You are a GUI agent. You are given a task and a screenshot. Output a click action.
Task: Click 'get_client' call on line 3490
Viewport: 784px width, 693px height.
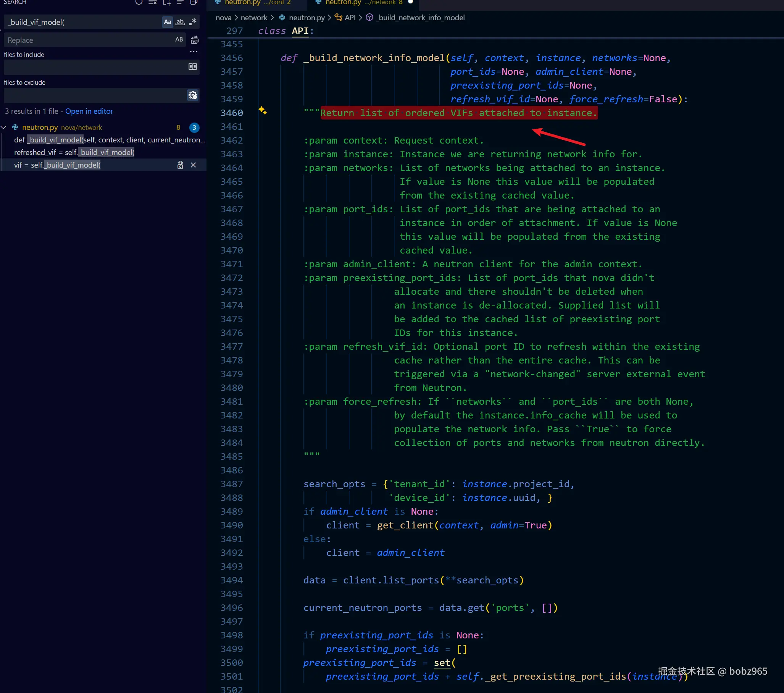click(x=405, y=525)
